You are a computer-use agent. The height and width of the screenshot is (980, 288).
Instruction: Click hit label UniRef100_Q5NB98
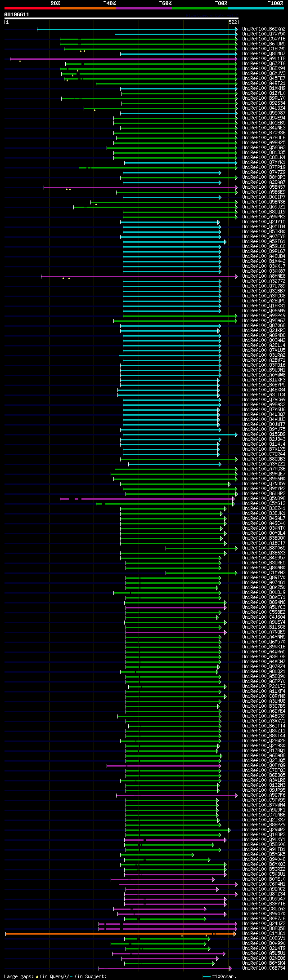pos(264,498)
